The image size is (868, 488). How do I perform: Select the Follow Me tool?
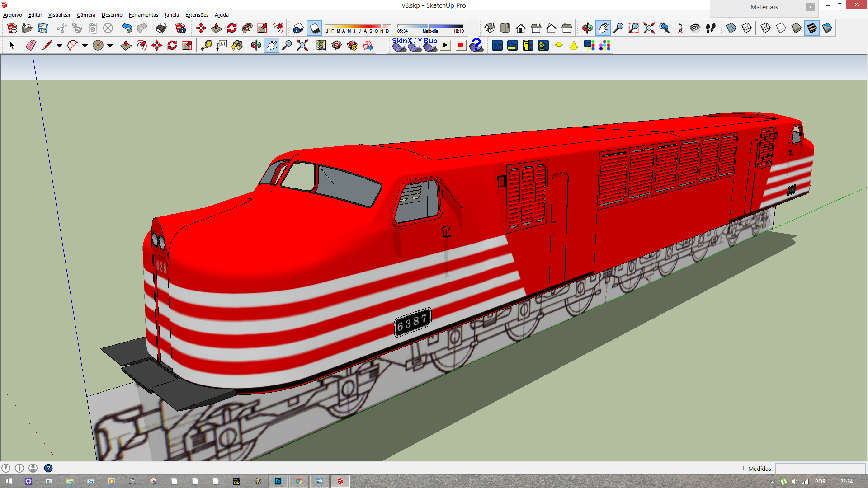pyautogui.click(x=247, y=28)
